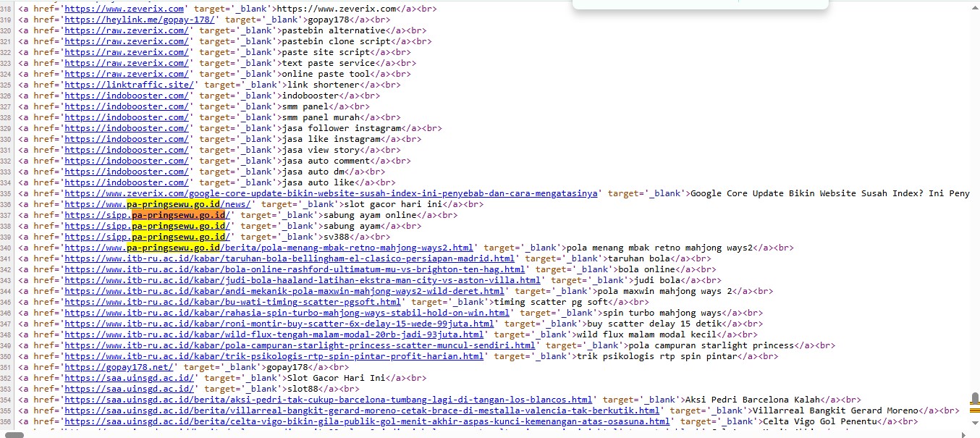
Task: Click saa.uinsgd.ac.id link on slot88 line
Action: tap(129, 389)
